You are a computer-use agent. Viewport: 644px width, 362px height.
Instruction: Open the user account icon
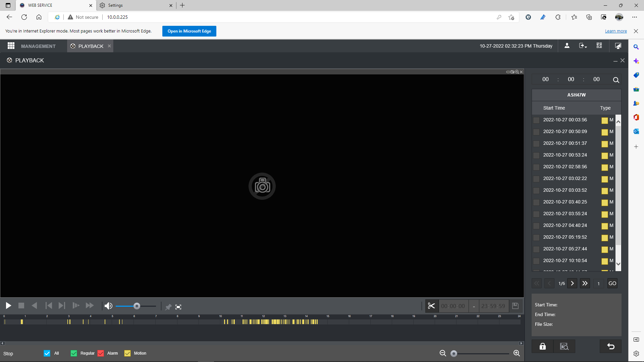[567, 46]
